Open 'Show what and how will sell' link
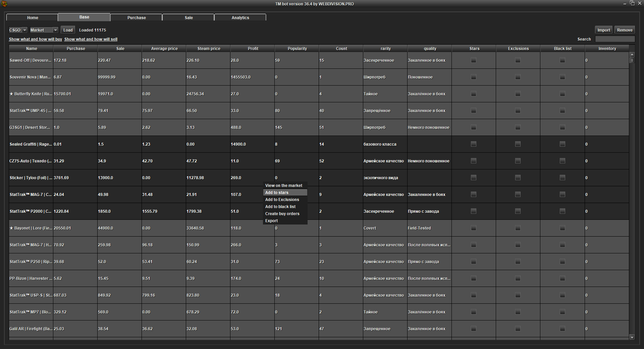The height and width of the screenshot is (349, 644). coord(91,39)
